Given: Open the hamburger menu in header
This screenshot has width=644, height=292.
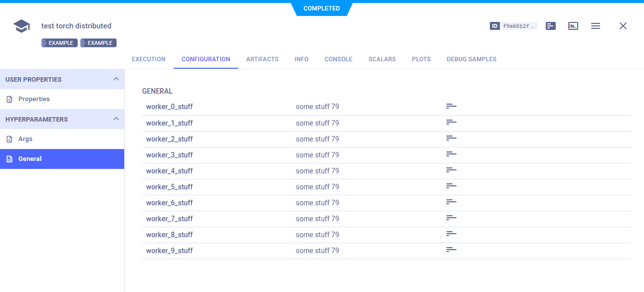Looking at the screenshot, I should 595,26.
